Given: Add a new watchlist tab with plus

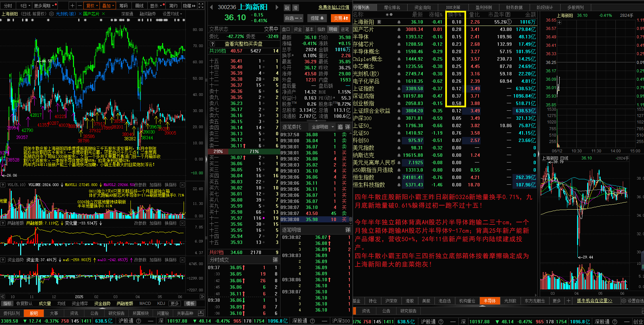Looking at the screenshot, I should [568, 301].
